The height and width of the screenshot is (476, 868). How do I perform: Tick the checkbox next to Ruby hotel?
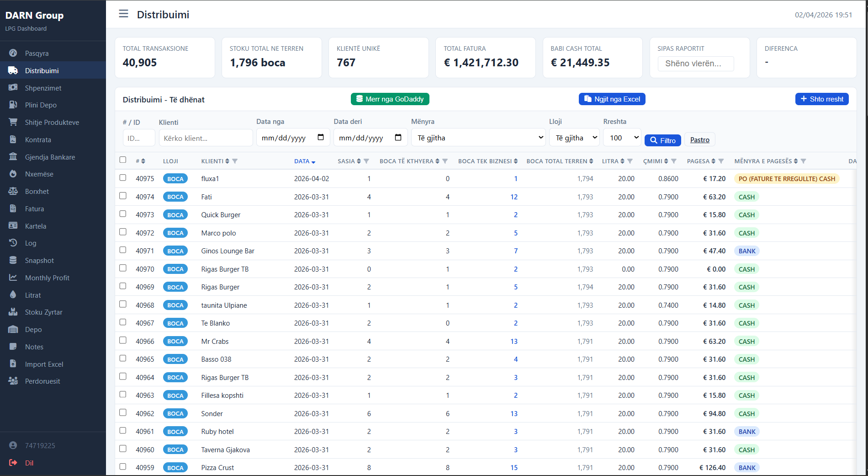(x=122, y=430)
